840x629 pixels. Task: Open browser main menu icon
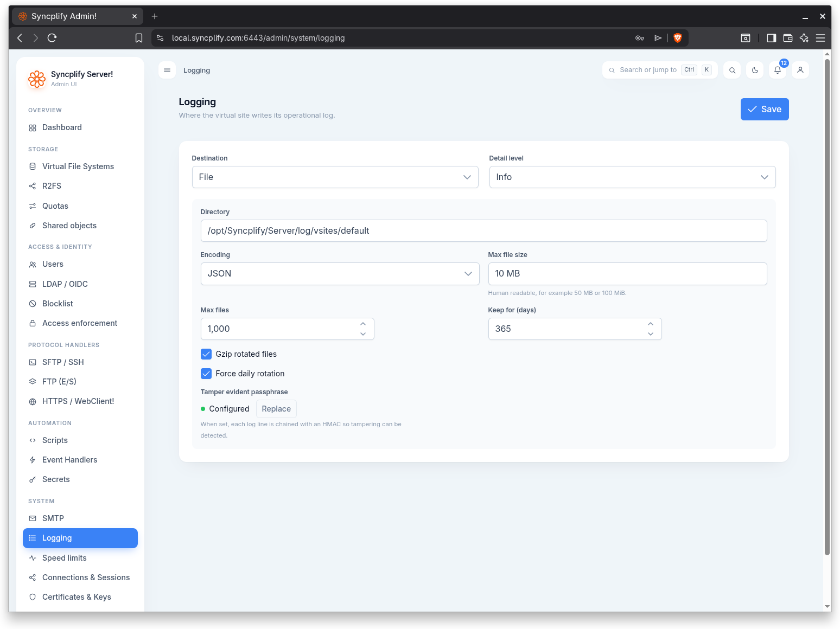pyautogui.click(x=820, y=38)
